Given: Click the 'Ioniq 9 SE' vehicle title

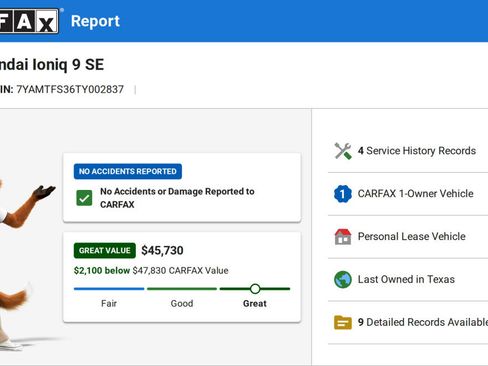Looking at the screenshot, I should point(68,64).
